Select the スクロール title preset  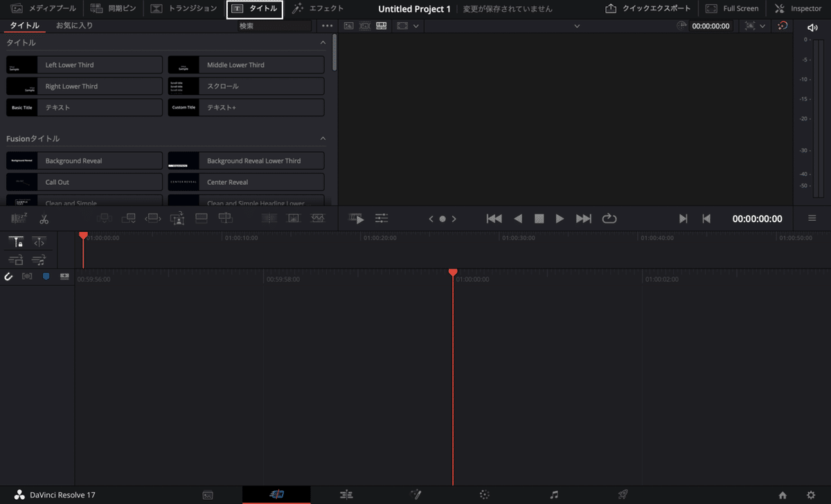(246, 87)
